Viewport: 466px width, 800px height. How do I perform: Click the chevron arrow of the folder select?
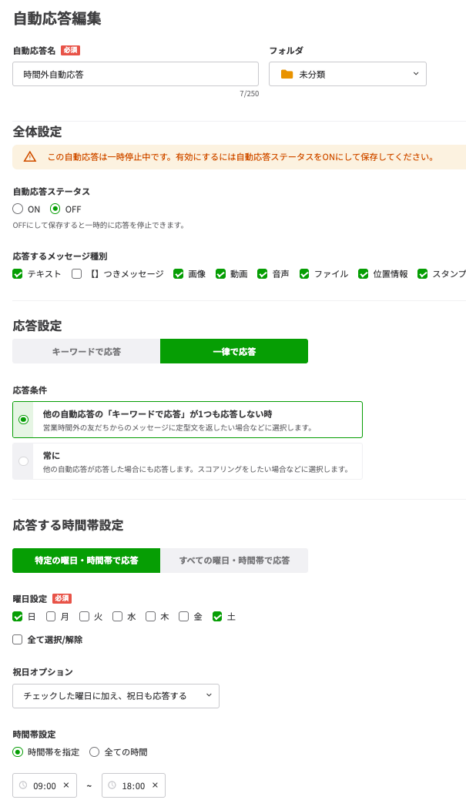tap(416, 74)
